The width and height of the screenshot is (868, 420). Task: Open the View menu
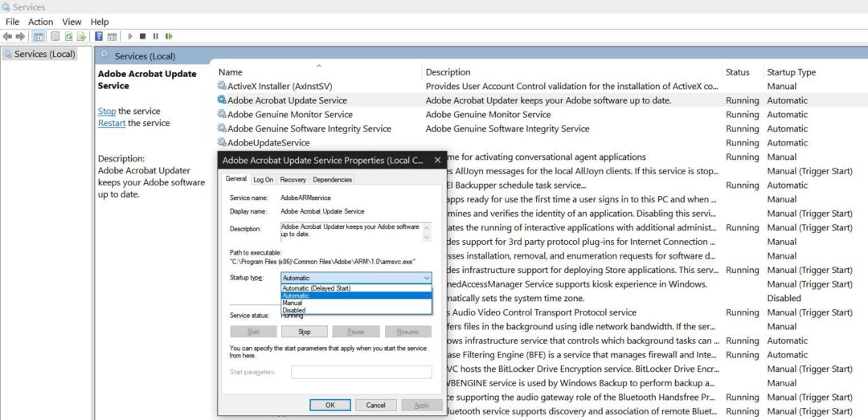[x=72, y=22]
